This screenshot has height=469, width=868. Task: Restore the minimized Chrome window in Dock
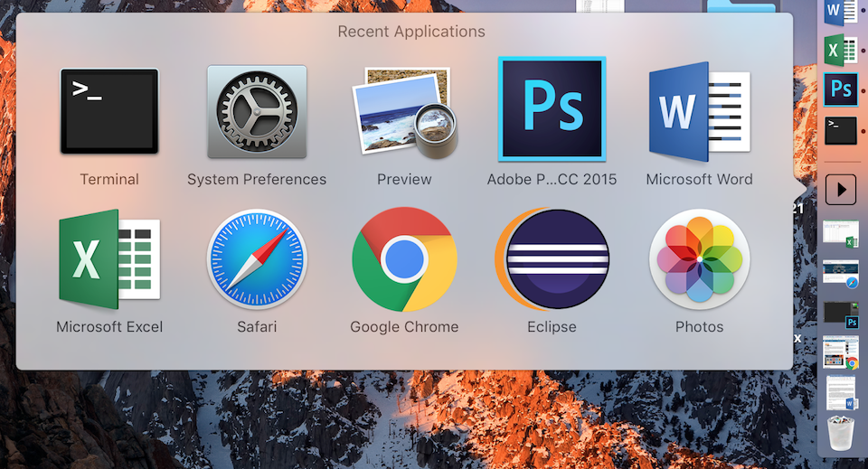pos(840,352)
